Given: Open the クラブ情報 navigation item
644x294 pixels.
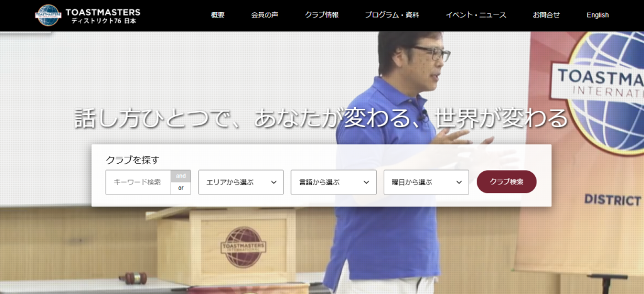Looking at the screenshot, I should (321, 15).
